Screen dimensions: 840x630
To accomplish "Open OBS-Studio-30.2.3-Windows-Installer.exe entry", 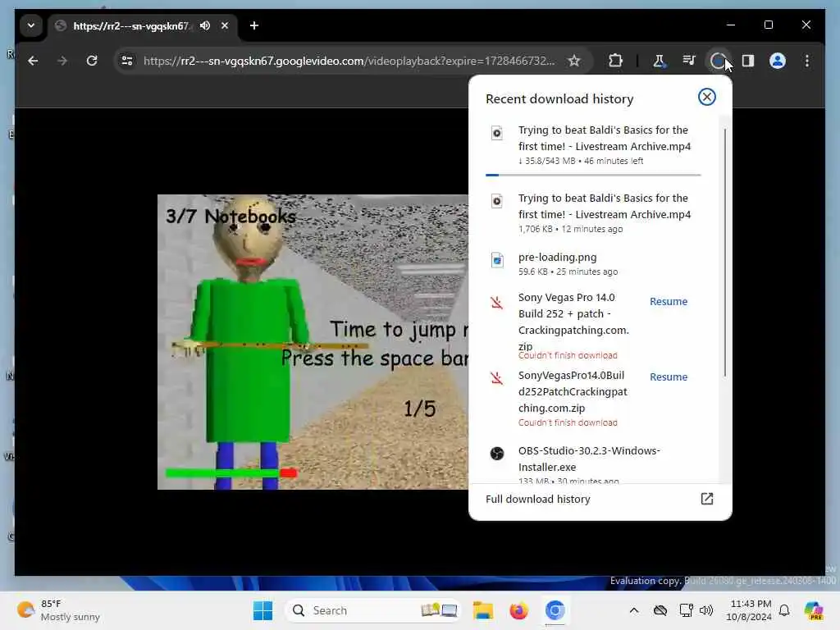I will tap(593, 464).
